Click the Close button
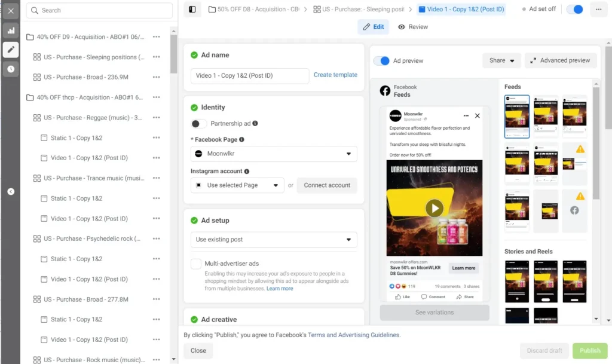Image resolution: width=612 pixels, height=364 pixels. pyautogui.click(x=198, y=351)
